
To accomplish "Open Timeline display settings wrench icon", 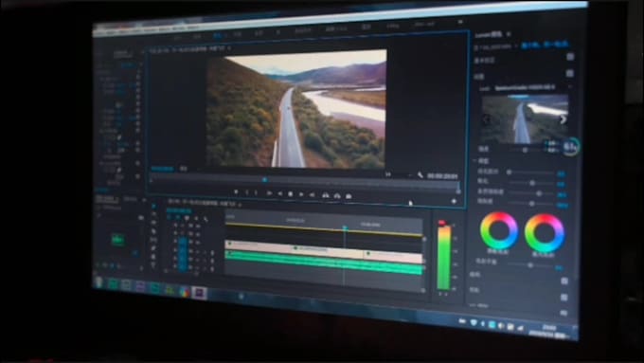I will (x=206, y=220).
